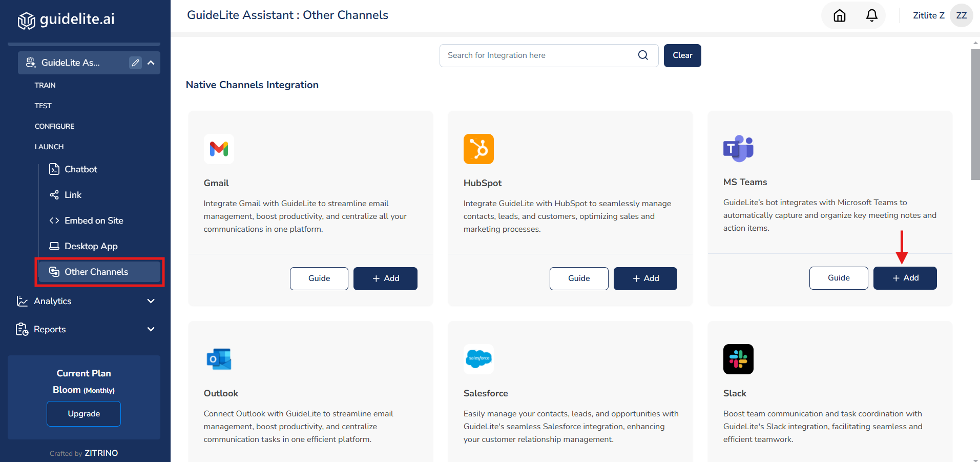This screenshot has height=462, width=980.
Task: Open the LAUNCH menu item
Action: 49,147
